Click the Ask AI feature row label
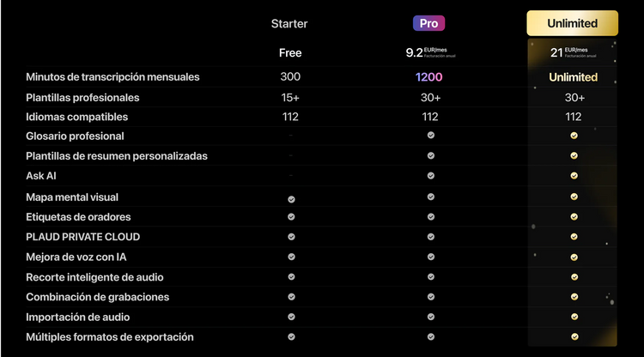 click(41, 176)
